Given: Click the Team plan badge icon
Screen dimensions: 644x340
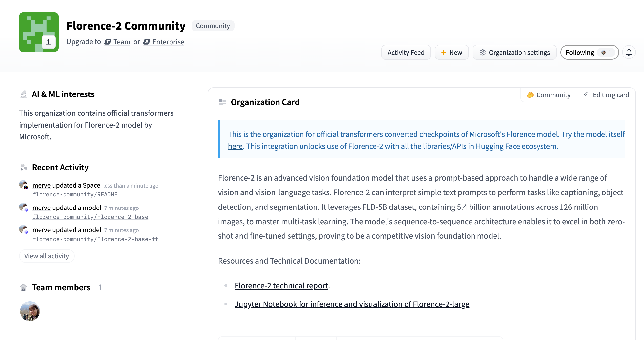Looking at the screenshot, I should (x=108, y=42).
